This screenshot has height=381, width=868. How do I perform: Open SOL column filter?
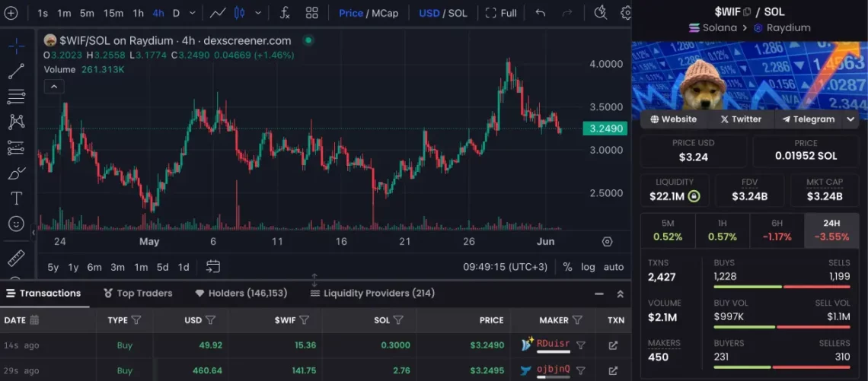click(398, 319)
